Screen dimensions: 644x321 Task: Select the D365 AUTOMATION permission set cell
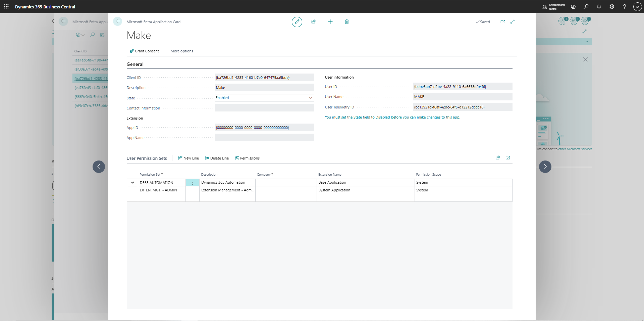[162, 183]
